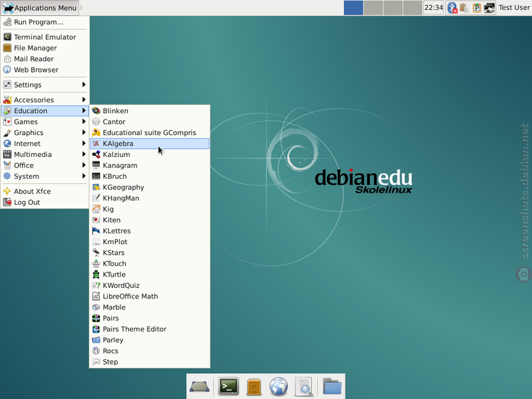Choose Run Program... from the menu
532x399 pixels.
click(x=45, y=22)
